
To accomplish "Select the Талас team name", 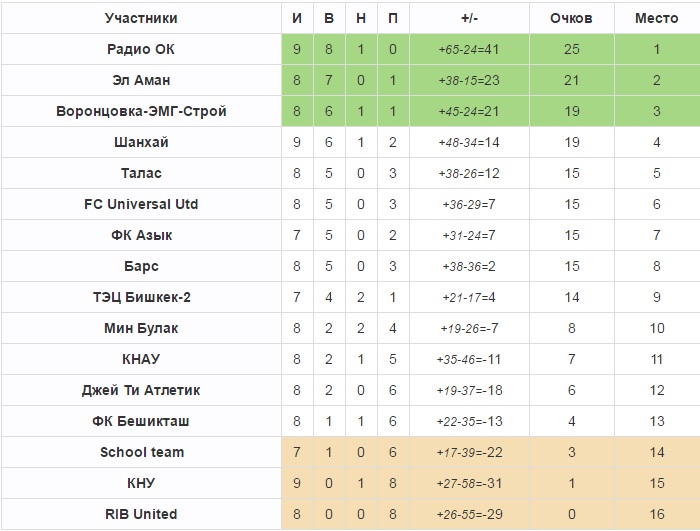I will 141,173.
